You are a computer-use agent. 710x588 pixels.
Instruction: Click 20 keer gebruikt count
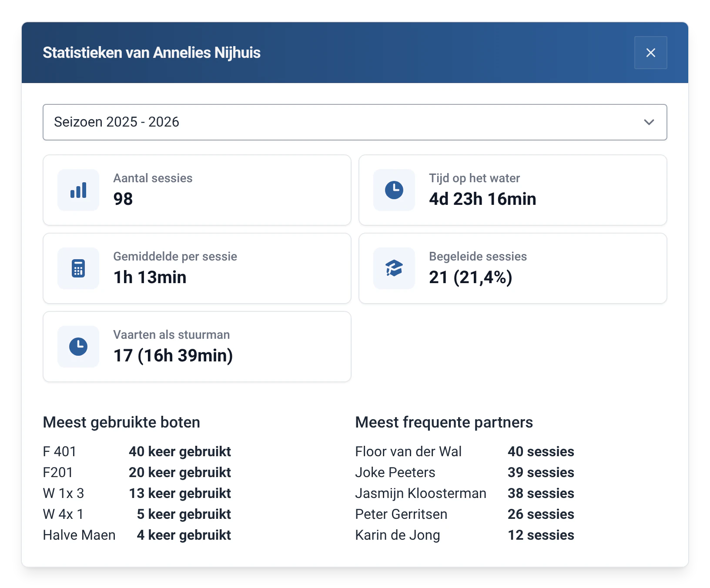click(180, 472)
